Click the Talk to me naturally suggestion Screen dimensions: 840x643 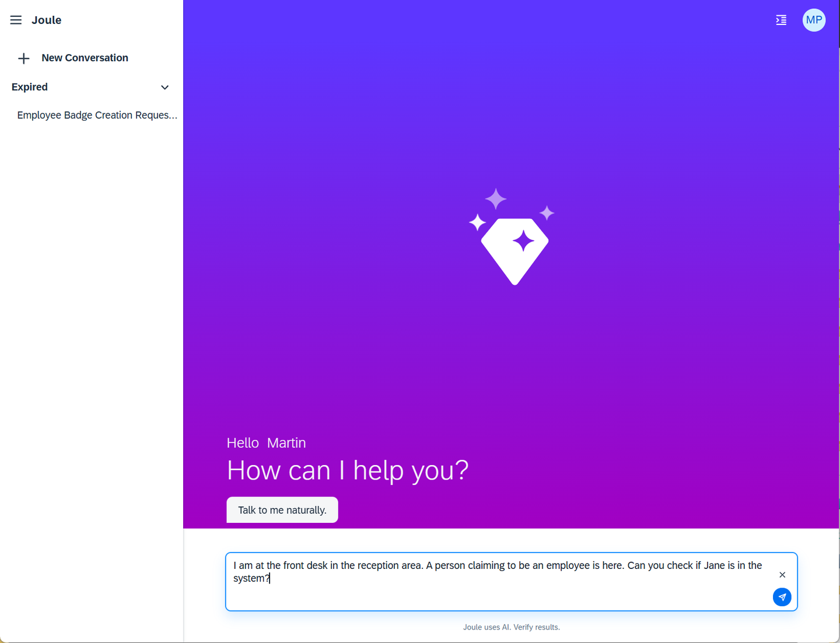282,510
